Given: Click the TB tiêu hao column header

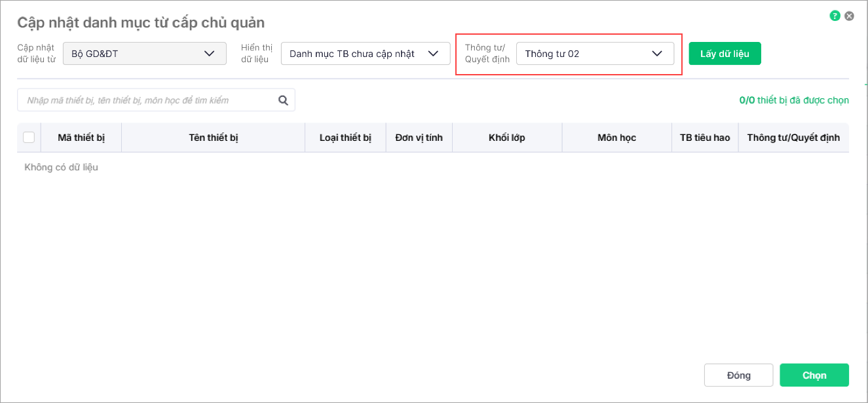Looking at the screenshot, I should (705, 138).
